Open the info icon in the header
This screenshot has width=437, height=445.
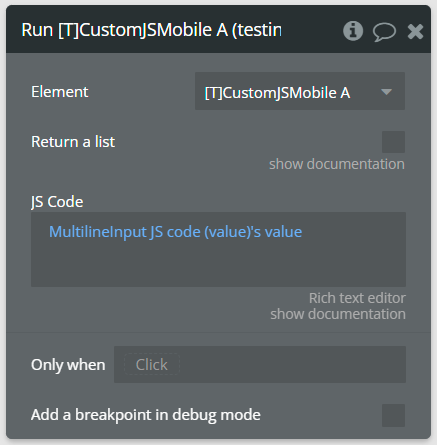[x=353, y=31]
